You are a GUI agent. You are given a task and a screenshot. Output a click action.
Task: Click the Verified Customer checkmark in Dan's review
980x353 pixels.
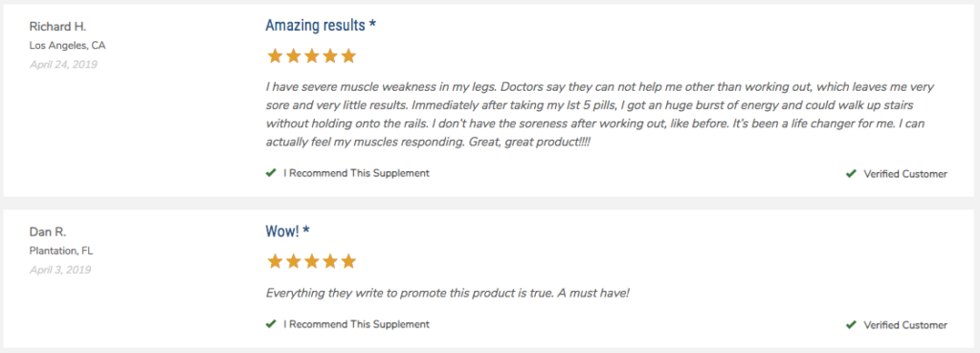click(x=851, y=325)
